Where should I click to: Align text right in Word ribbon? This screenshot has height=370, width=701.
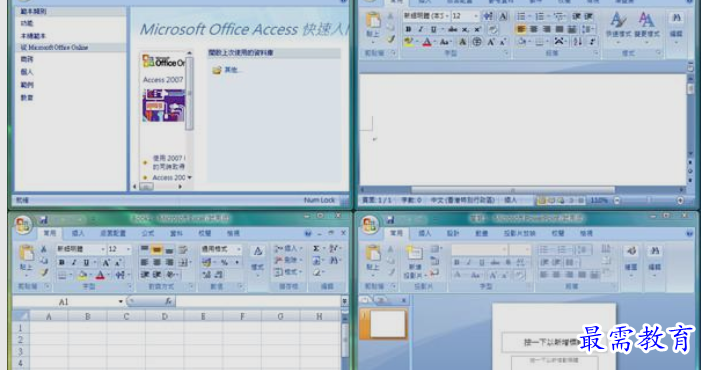coord(546,29)
